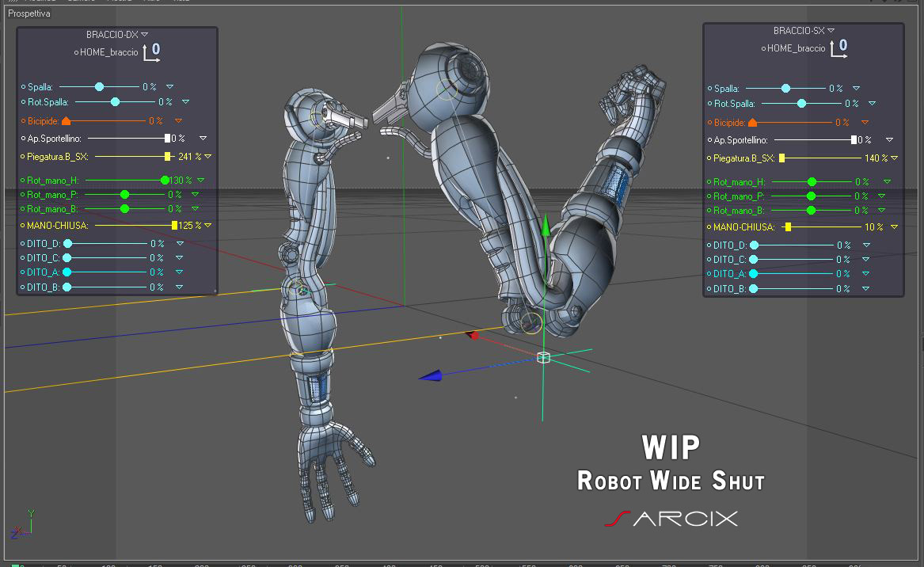924x567 pixels.
Task: Click the world axis indicator in viewport corner
Action: [x=22, y=524]
